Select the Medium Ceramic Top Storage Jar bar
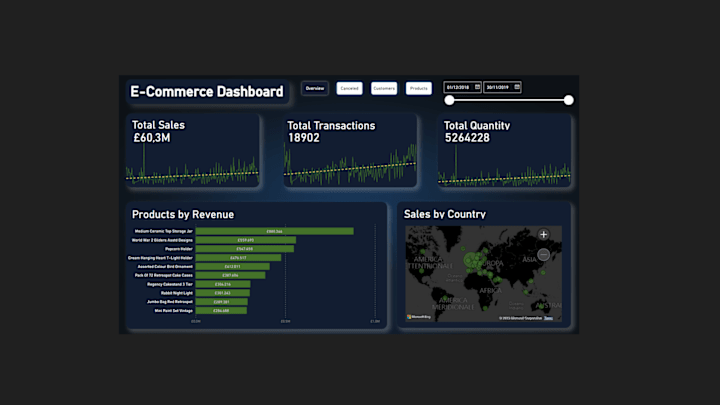 pos(275,231)
